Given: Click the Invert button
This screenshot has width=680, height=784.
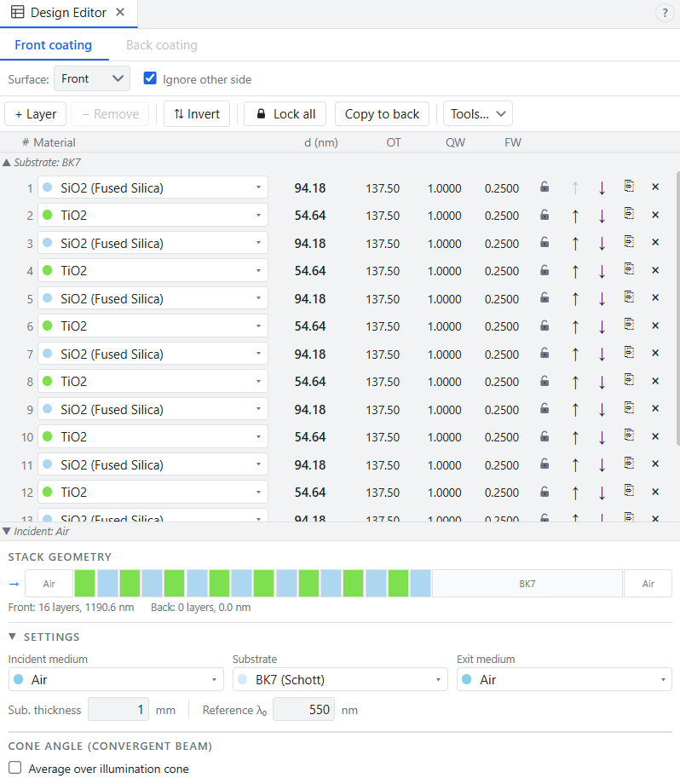Looking at the screenshot, I should coord(197,114).
